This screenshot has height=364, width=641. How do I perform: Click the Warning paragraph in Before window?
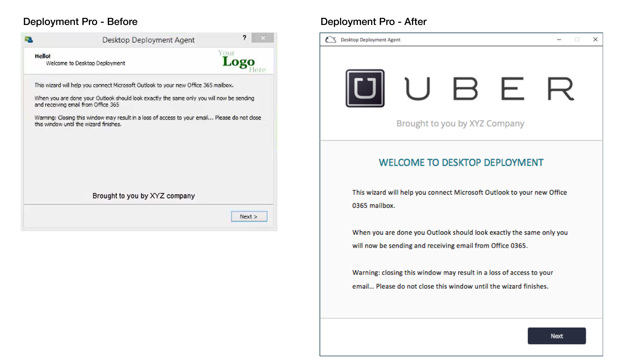point(148,121)
